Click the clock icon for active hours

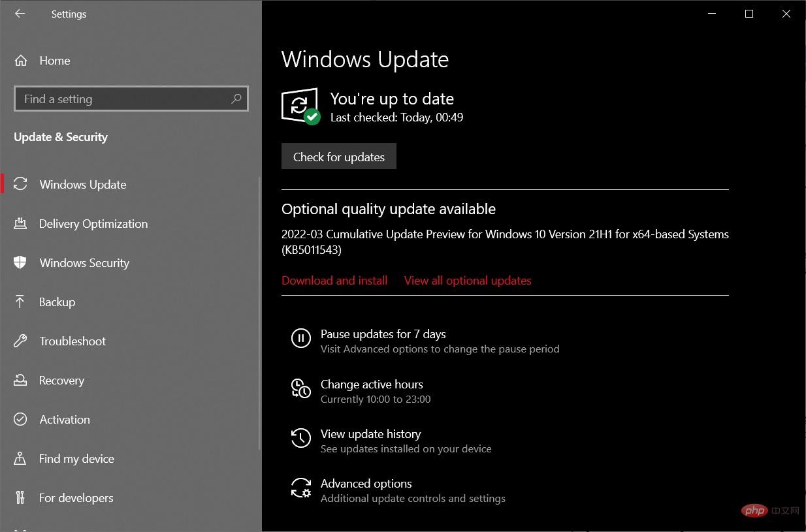300,388
